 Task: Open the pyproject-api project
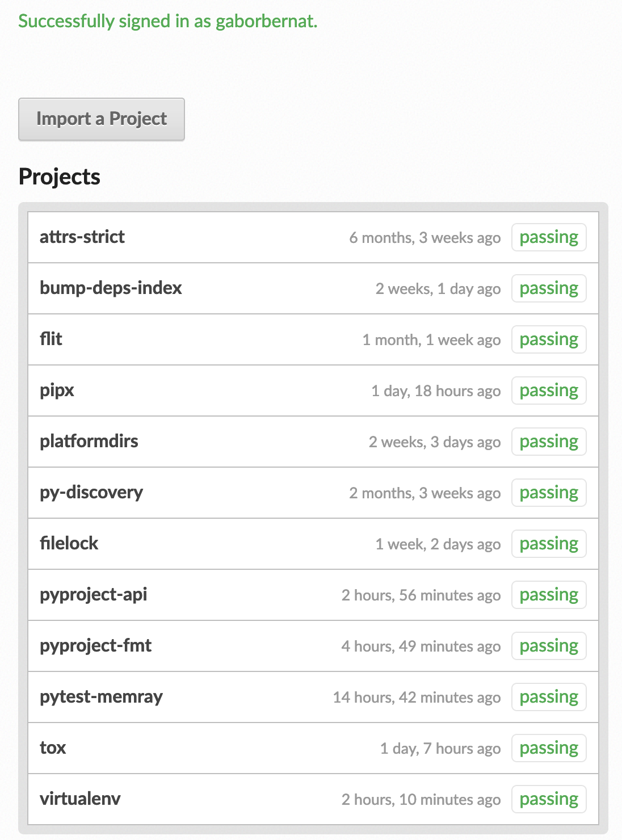coord(94,595)
